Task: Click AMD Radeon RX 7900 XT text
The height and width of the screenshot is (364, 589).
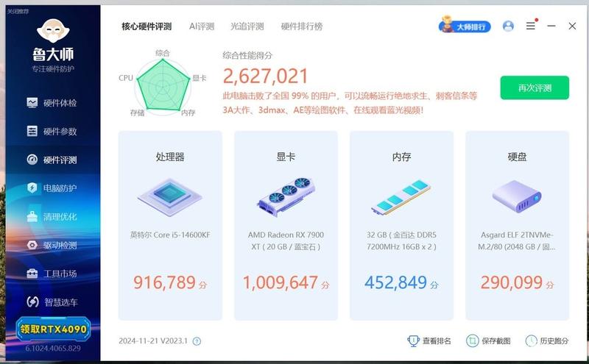Action: tap(286, 241)
